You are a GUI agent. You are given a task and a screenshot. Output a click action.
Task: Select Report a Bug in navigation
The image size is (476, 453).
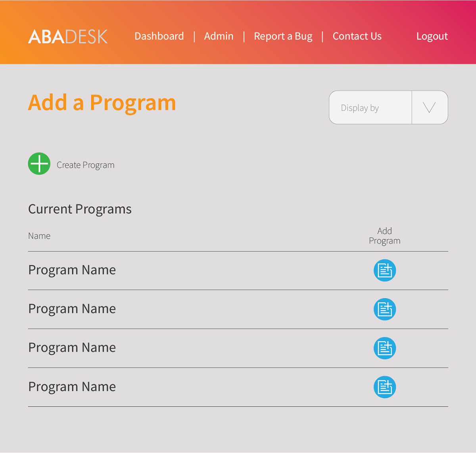pos(283,36)
